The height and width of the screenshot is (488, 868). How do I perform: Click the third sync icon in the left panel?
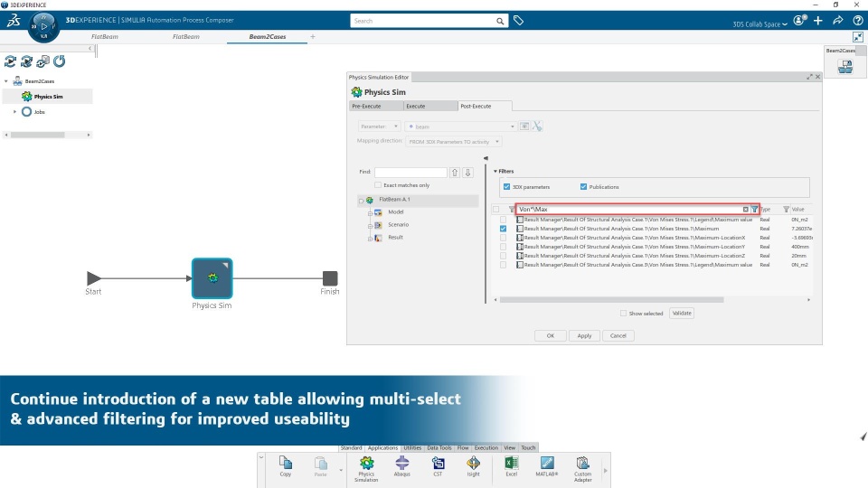tap(42, 61)
